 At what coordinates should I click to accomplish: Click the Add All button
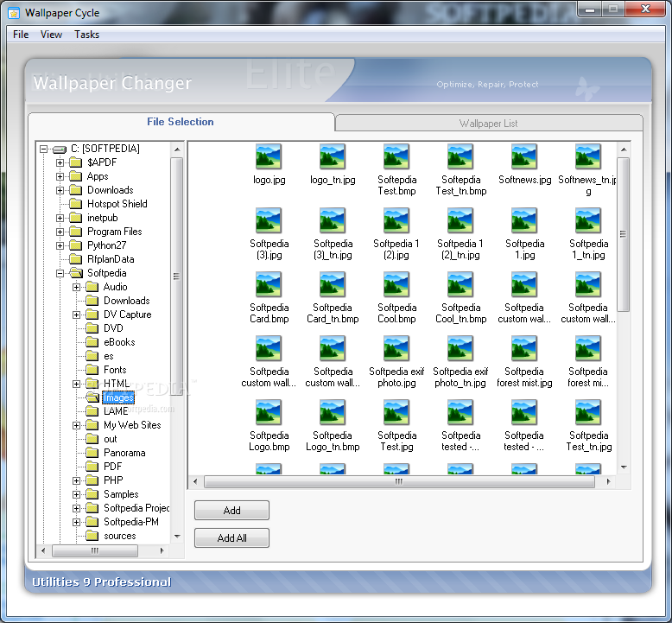pos(231,537)
